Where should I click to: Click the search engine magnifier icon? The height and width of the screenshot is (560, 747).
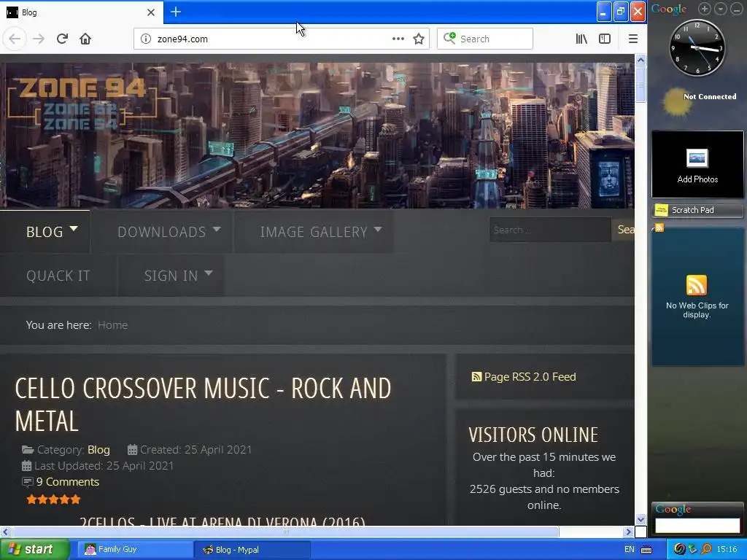point(449,38)
